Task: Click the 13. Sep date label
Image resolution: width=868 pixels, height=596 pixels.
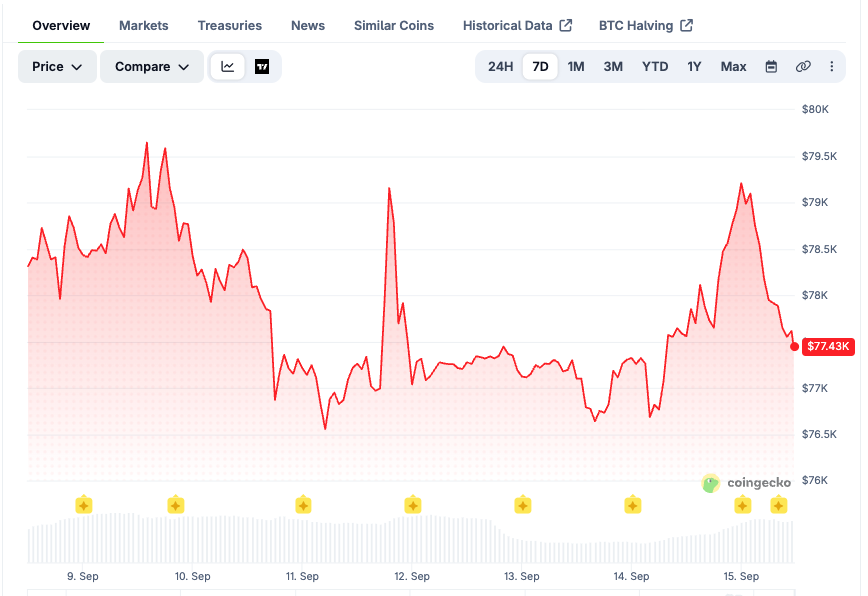Action: tap(521, 576)
